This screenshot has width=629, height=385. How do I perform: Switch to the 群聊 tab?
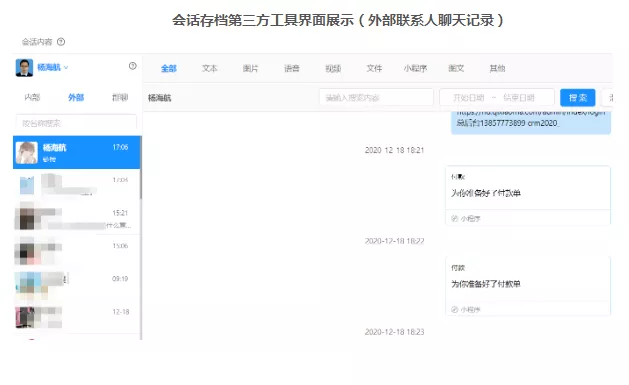click(x=120, y=97)
